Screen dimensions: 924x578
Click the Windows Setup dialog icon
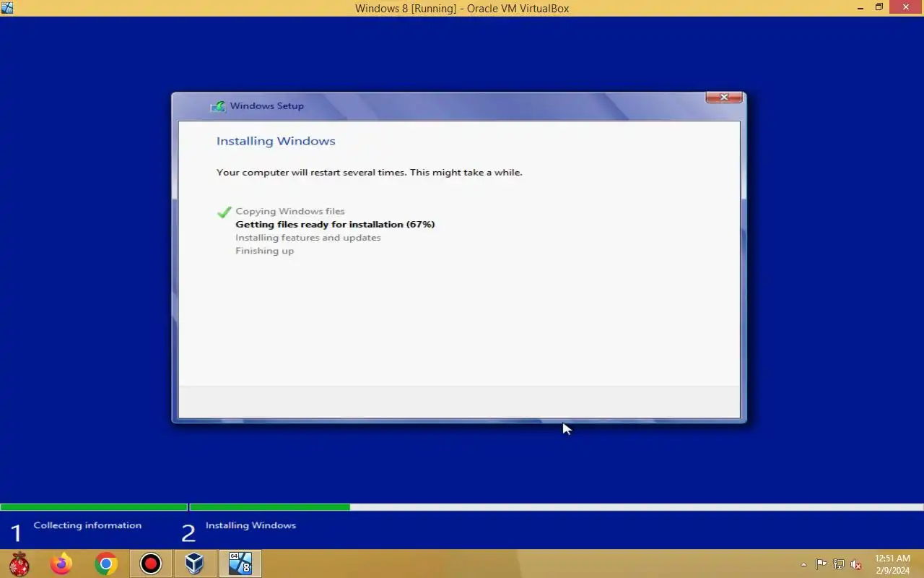217,106
